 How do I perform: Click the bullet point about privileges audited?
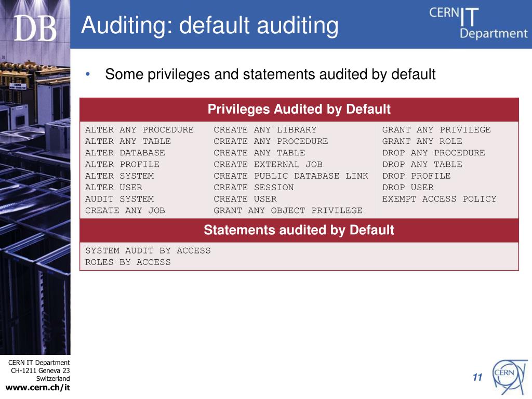pos(270,74)
